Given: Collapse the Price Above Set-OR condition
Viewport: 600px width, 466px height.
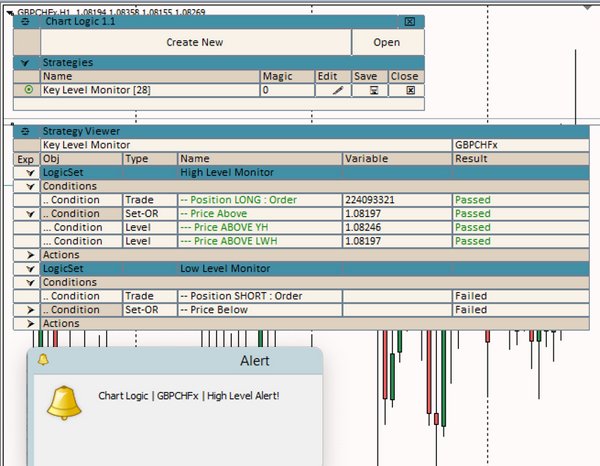Looking at the screenshot, I should (x=30, y=214).
